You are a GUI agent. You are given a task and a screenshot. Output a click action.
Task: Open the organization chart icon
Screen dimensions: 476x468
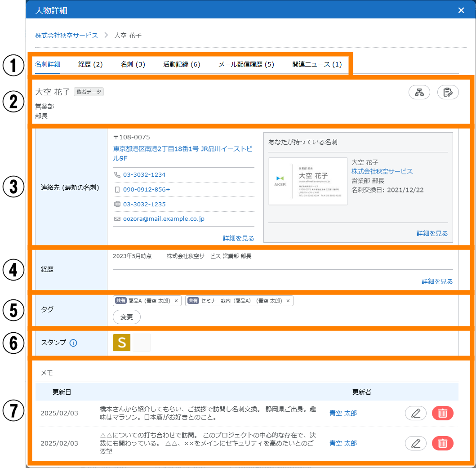(x=419, y=92)
